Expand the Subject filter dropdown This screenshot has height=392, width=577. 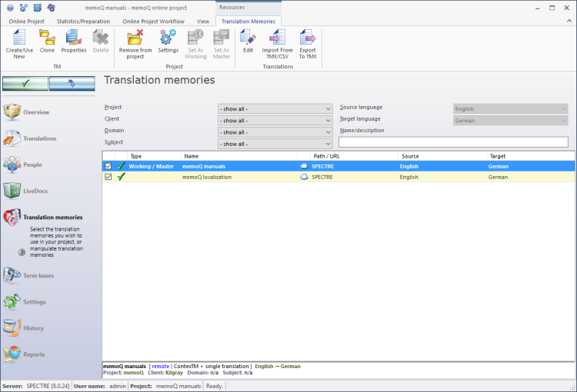tap(275, 145)
